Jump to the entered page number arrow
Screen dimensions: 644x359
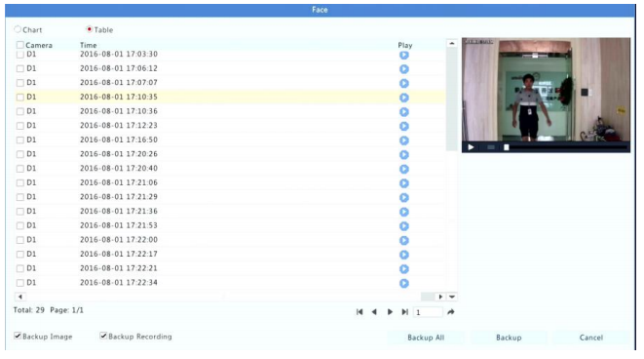pos(451,312)
